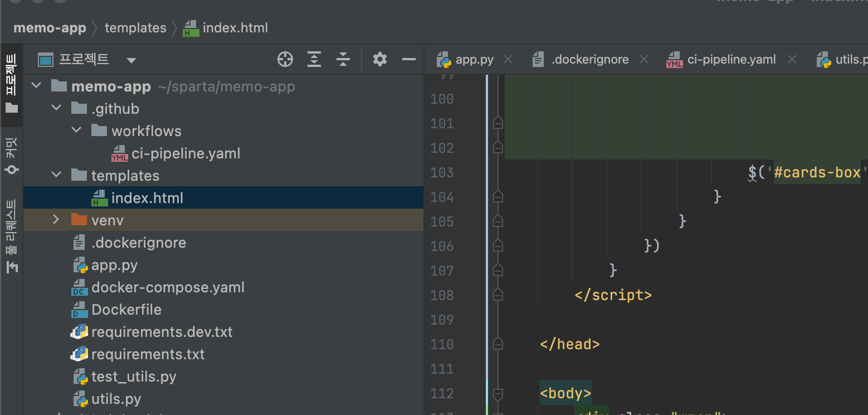
Task: Collapse the .github folder chevron
Action: 56,108
